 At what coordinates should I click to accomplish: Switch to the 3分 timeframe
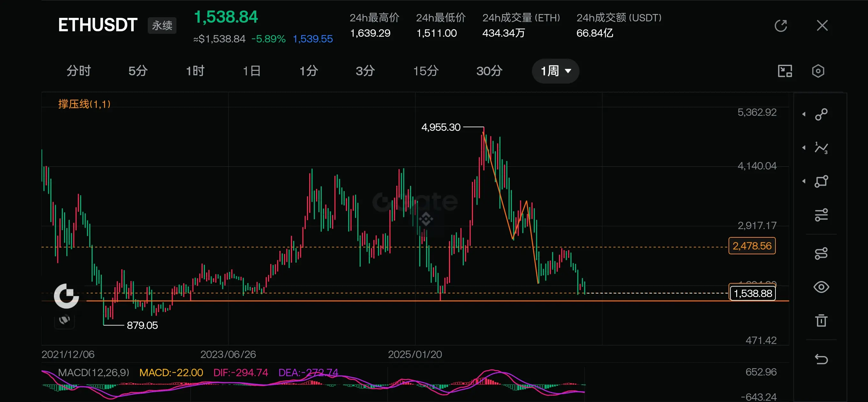click(x=365, y=71)
